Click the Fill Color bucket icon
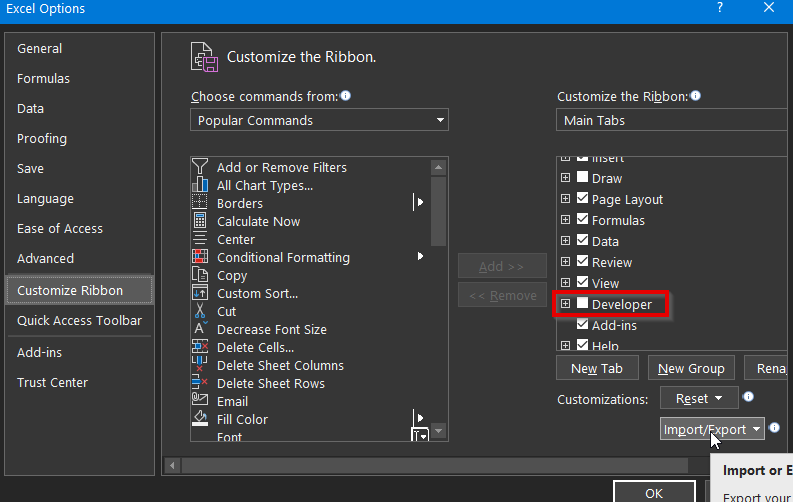793x502 pixels. pyautogui.click(x=200, y=418)
